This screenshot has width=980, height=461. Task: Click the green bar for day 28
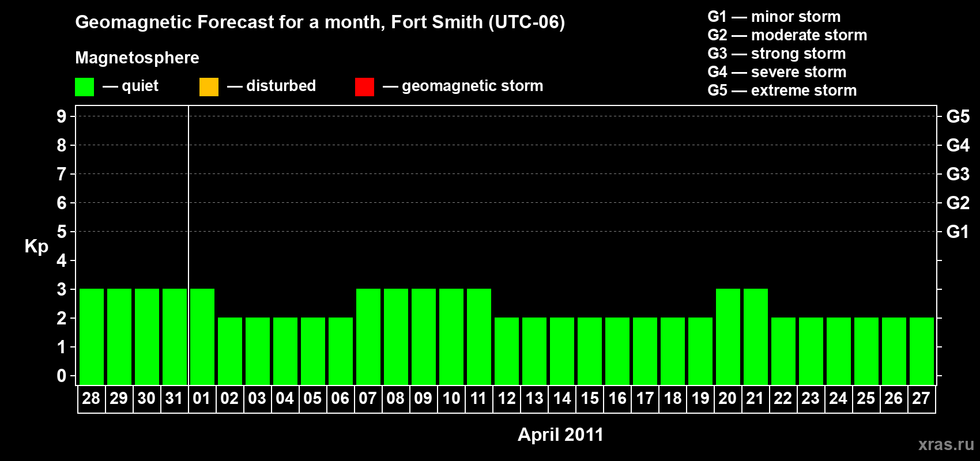tap(92, 337)
